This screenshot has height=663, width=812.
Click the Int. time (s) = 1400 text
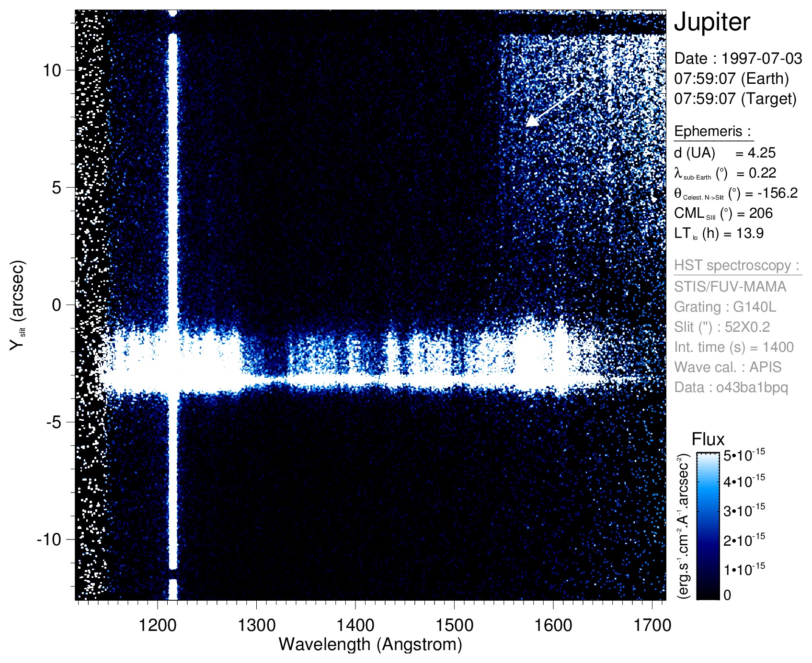click(734, 347)
